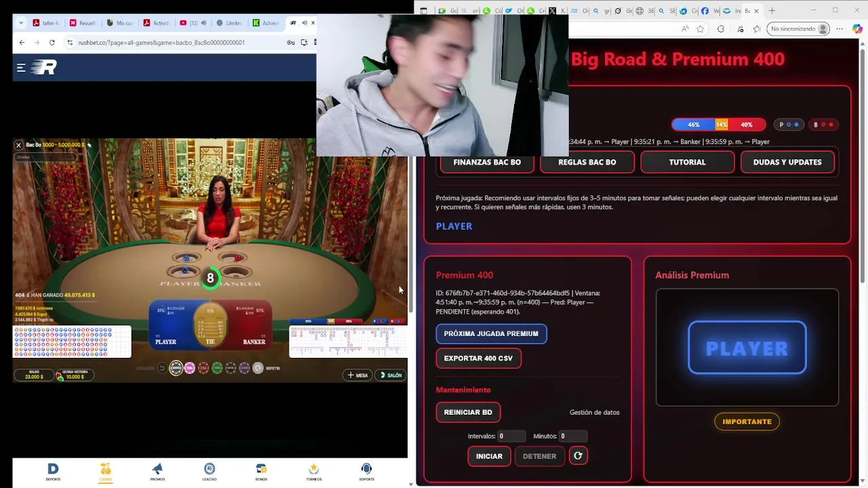Image resolution: width=868 pixels, height=488 pixels.
Task: Open the CASINO section in bottom nav
Action: [x=105, y=472]
